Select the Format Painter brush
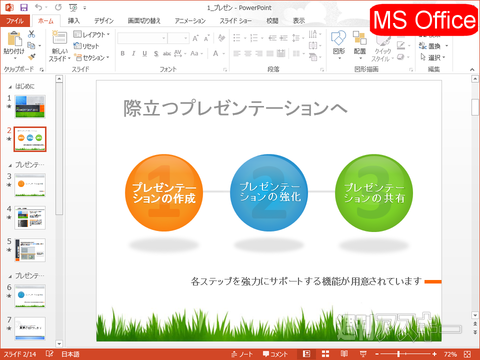The image size is (480, 360). tap(32, 57)
